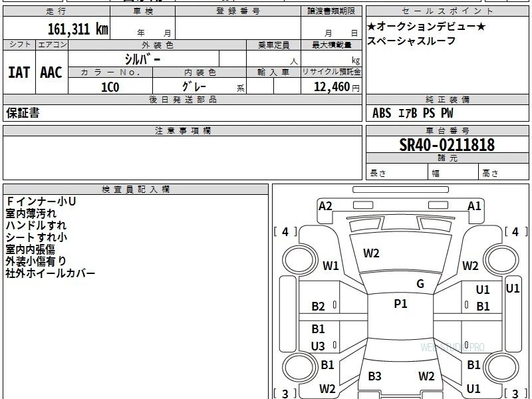Select the 保証書 entry
This screenshot has height=399, width=532.
23,113
